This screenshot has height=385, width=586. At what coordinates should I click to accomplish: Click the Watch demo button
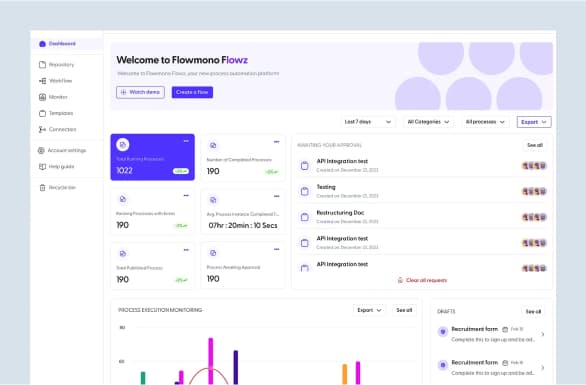[141, 92]
